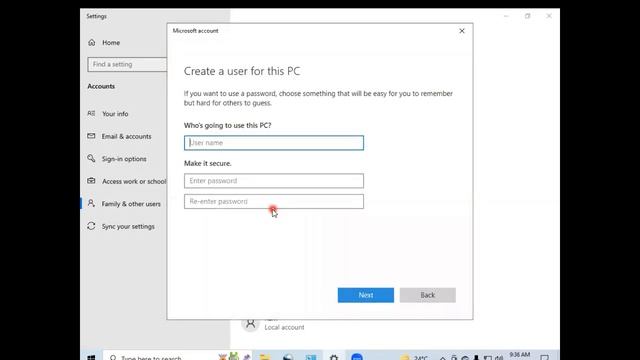Open Email & accounts page
Viewport: 640px width, 360px height.
pos(126,136)
